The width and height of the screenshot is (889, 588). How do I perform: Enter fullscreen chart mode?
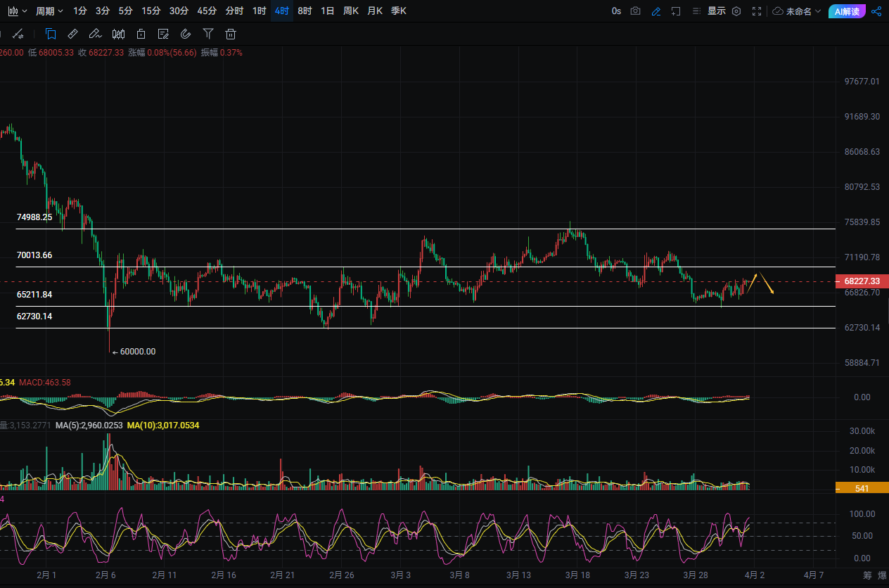coord(757,11)
